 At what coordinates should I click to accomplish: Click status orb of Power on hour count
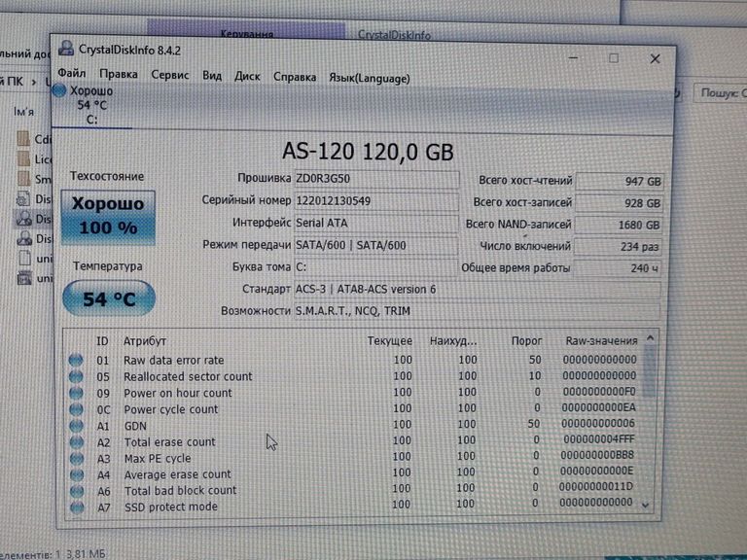(76, 393)
